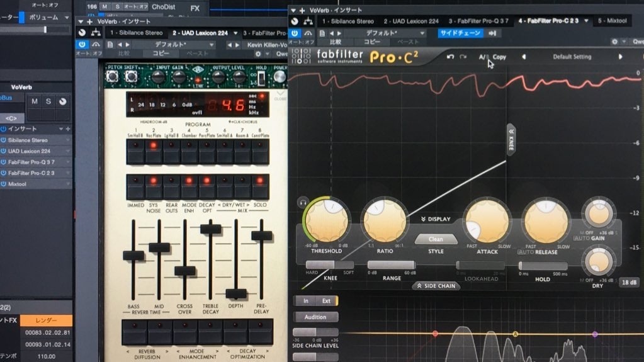
Task: Switch to 1 - Sibilance Stereo tab in Lexicon window
Action: coord(136,33)
